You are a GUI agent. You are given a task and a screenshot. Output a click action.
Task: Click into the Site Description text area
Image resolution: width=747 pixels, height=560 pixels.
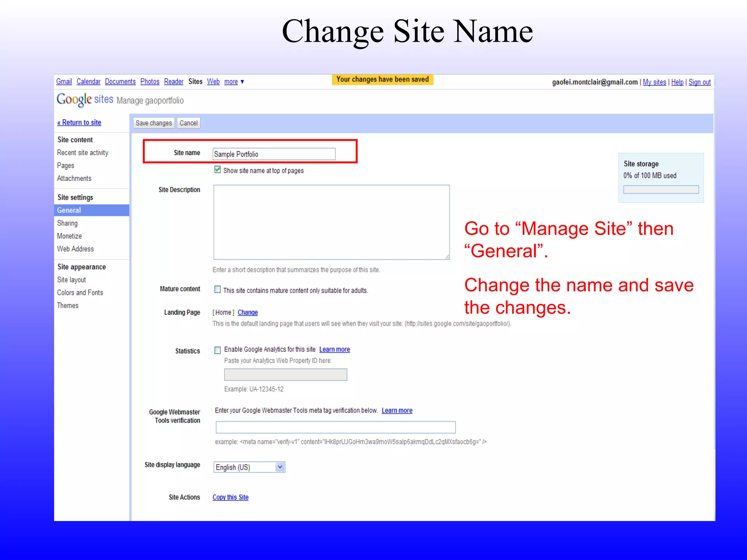pos(332,222)
